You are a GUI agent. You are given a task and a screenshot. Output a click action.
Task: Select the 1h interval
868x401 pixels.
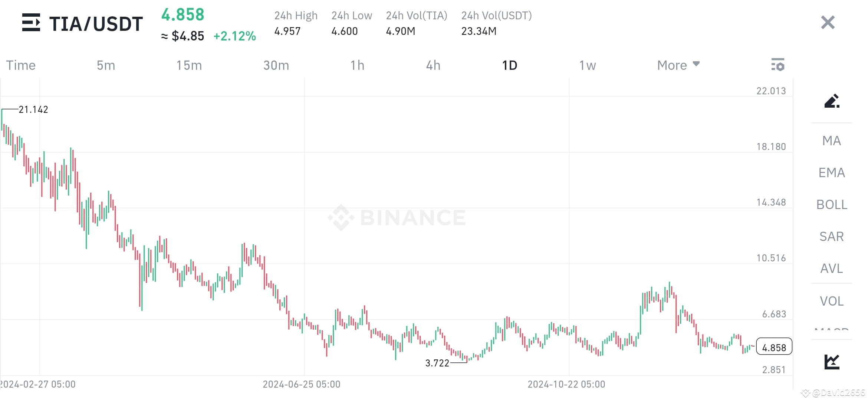point(357,65)
